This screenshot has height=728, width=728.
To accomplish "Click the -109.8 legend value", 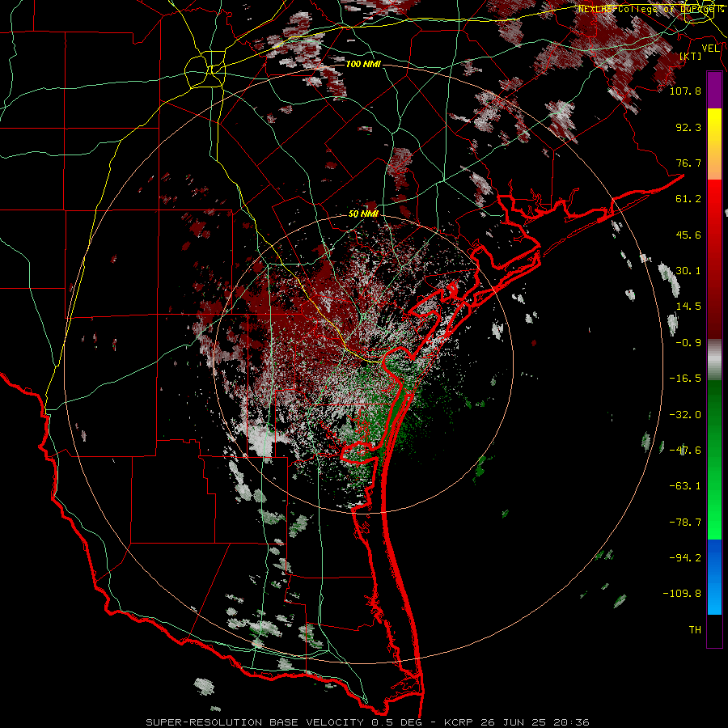I will coord(682,594).
